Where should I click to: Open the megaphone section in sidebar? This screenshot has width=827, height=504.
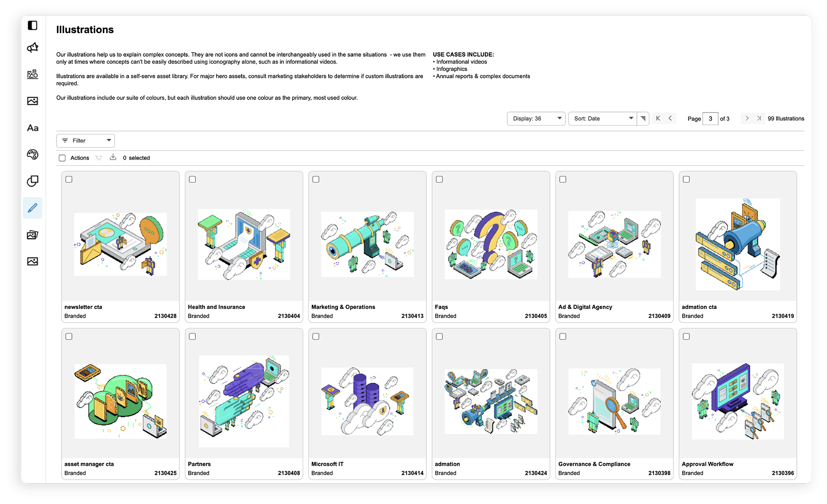point(33,48)
